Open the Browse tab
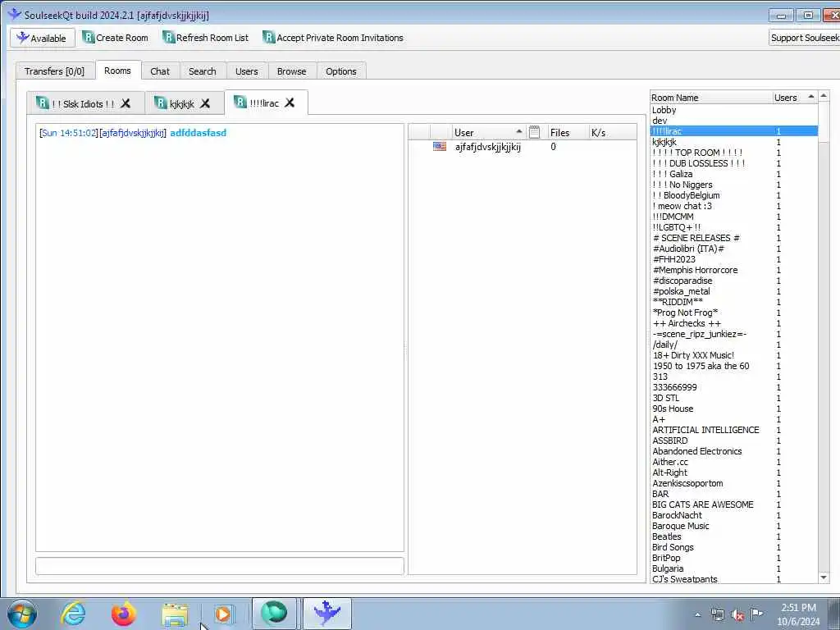This screenshot has width=840, height=630. coord(291,71)
